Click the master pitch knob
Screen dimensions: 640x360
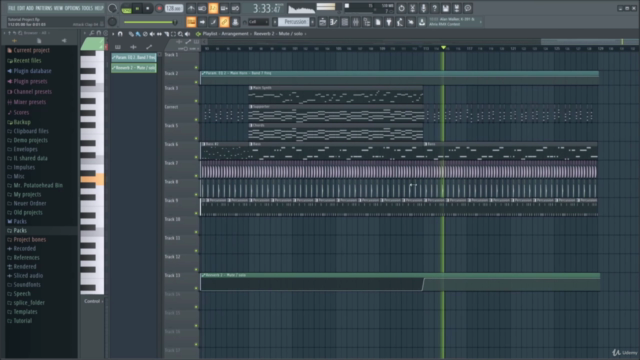point(112,22)
